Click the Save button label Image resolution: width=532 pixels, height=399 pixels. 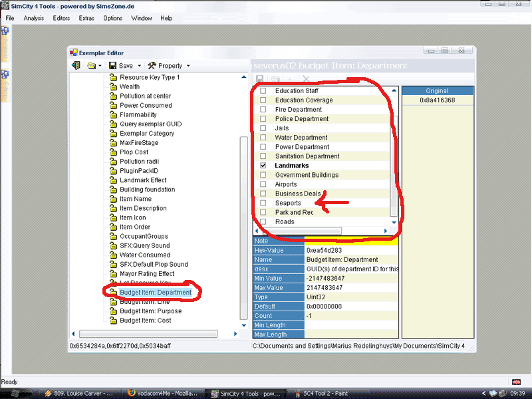point(126,66)
